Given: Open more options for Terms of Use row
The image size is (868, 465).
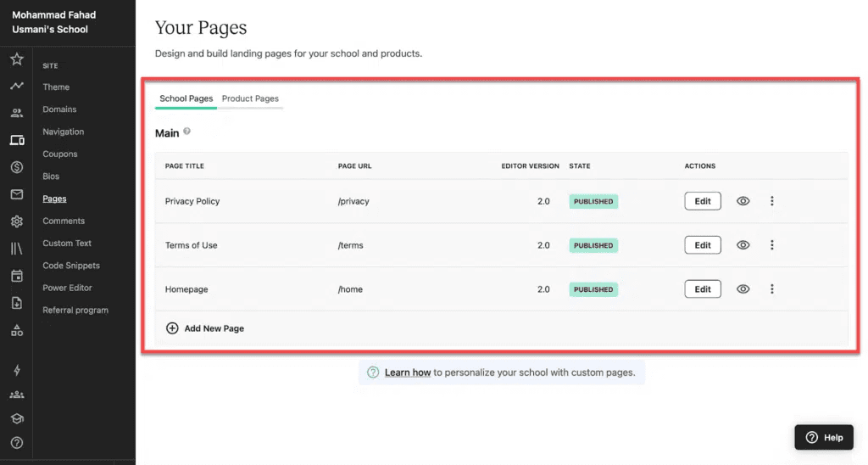Looking at the screenshot, I should click(771, 245).
